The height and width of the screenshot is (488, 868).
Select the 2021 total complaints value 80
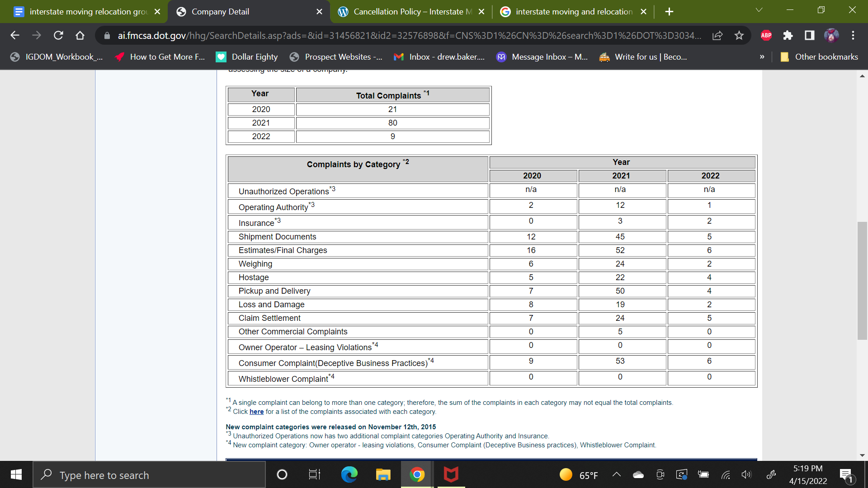point(392,123)
